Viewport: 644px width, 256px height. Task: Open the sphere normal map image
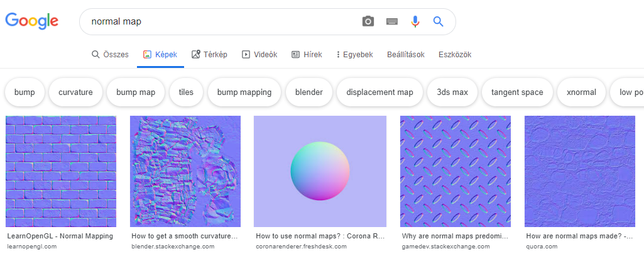pos(320,171)
